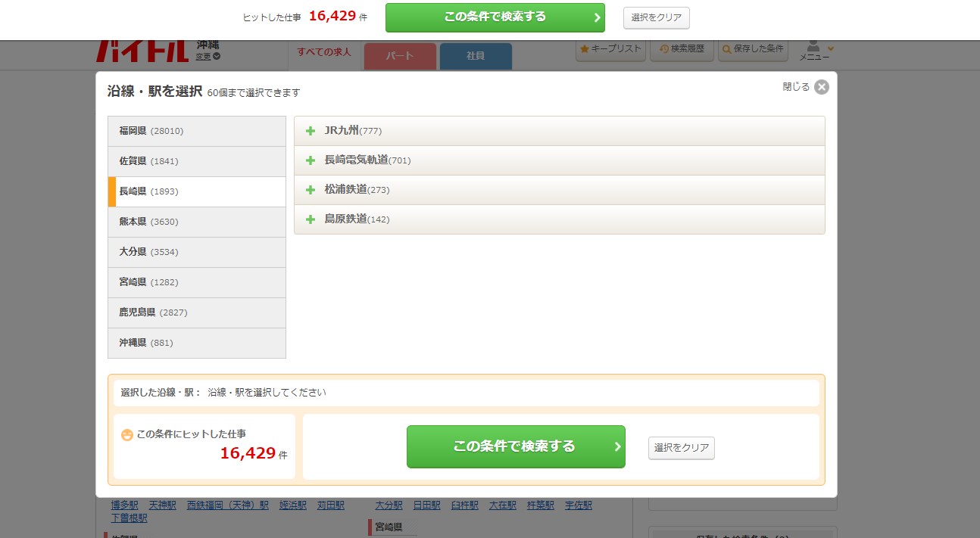Open saved conditions (保存した条件)

pyautogui.click(x=753, y=48)
